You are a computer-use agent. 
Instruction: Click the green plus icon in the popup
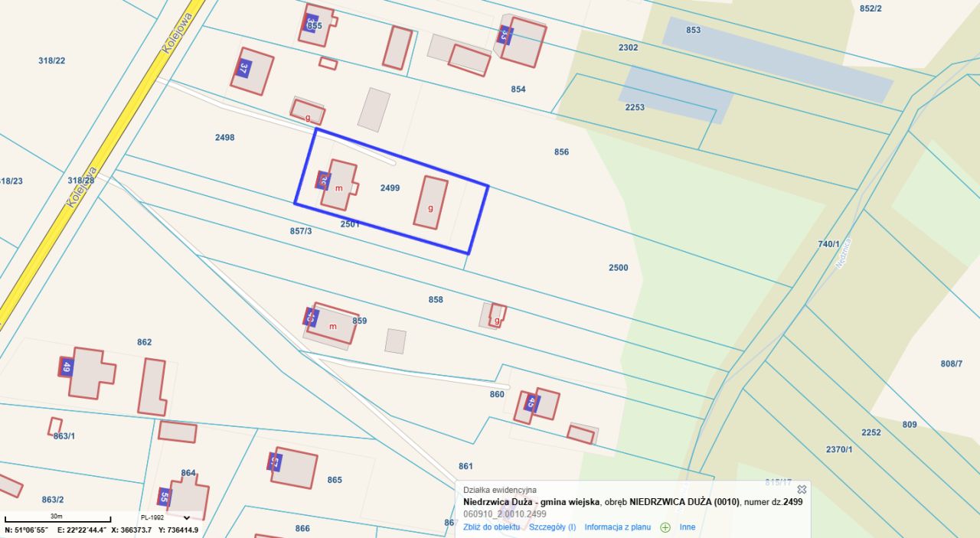coord(665,527)
